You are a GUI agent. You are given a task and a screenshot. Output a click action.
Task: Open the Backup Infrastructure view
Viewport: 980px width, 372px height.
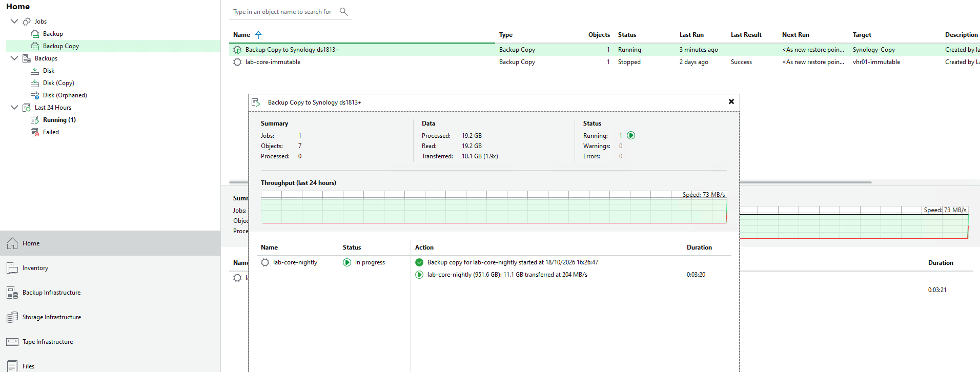[110, 293]
